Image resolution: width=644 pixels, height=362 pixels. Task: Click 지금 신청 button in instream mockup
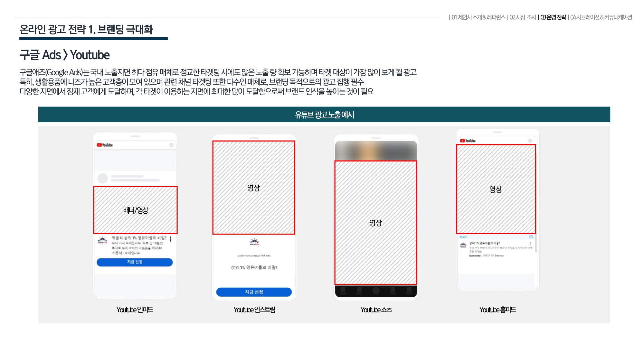pos(254,292)
